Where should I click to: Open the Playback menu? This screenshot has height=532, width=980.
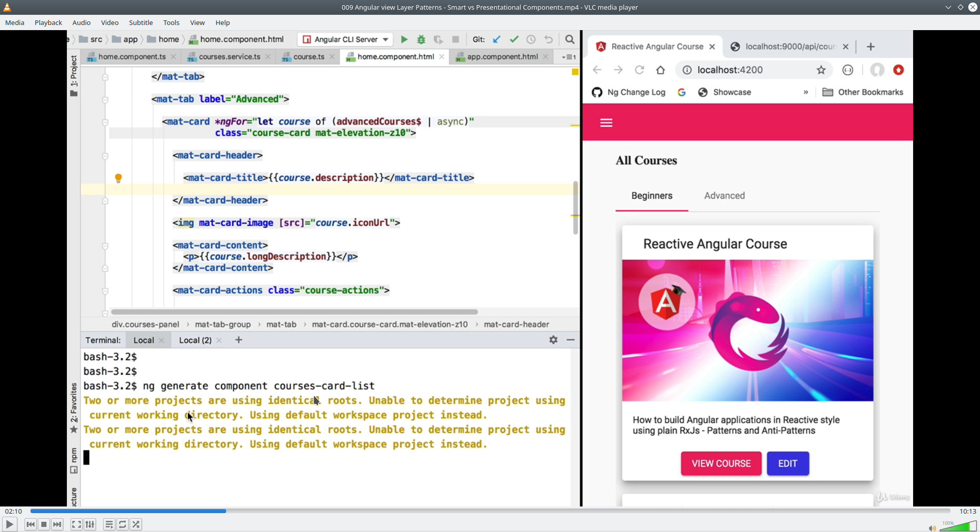(x=48, y=22)
